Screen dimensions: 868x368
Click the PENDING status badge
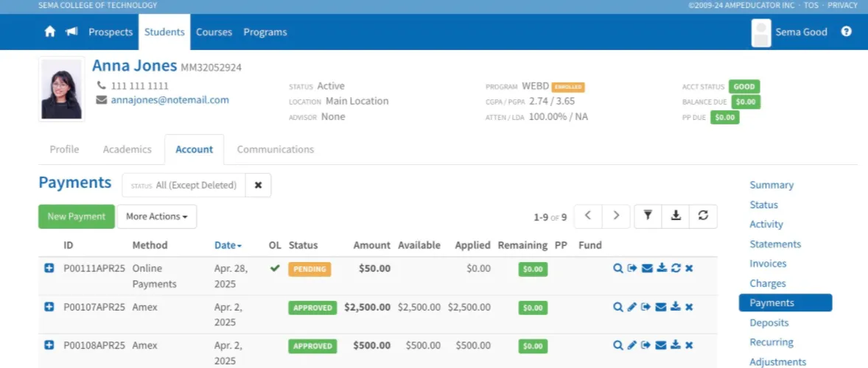point(309,269)
